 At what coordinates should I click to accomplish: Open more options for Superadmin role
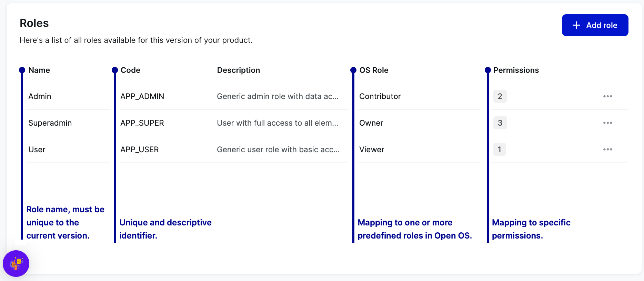(x=607, y=123)
